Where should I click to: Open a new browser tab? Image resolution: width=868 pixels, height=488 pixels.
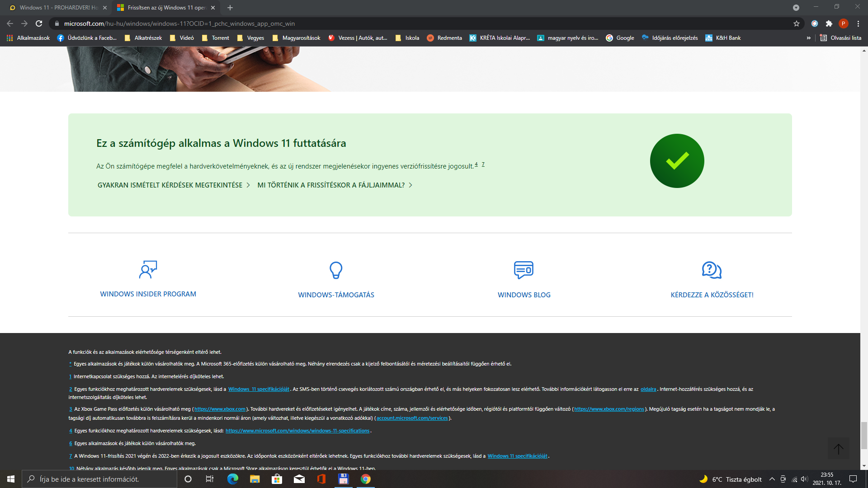point(230,8)
